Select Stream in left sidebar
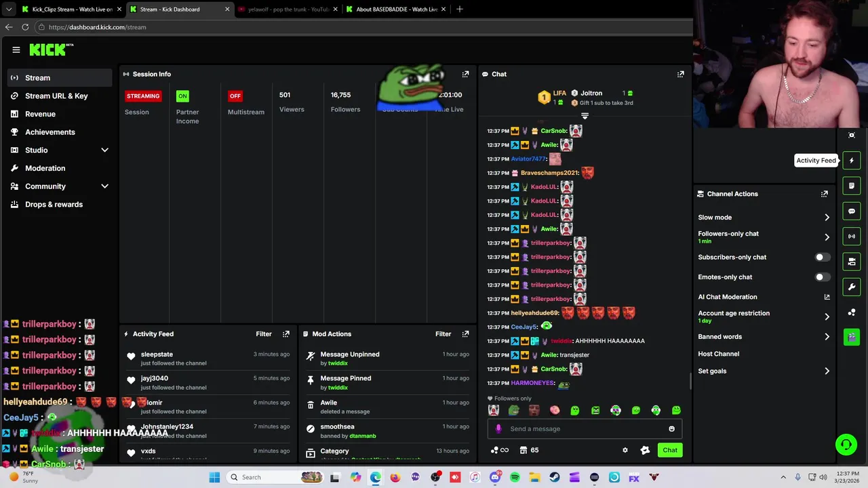The width and height of the screenshot is (868, 488). pyautogui.click(x=60, y=78)
